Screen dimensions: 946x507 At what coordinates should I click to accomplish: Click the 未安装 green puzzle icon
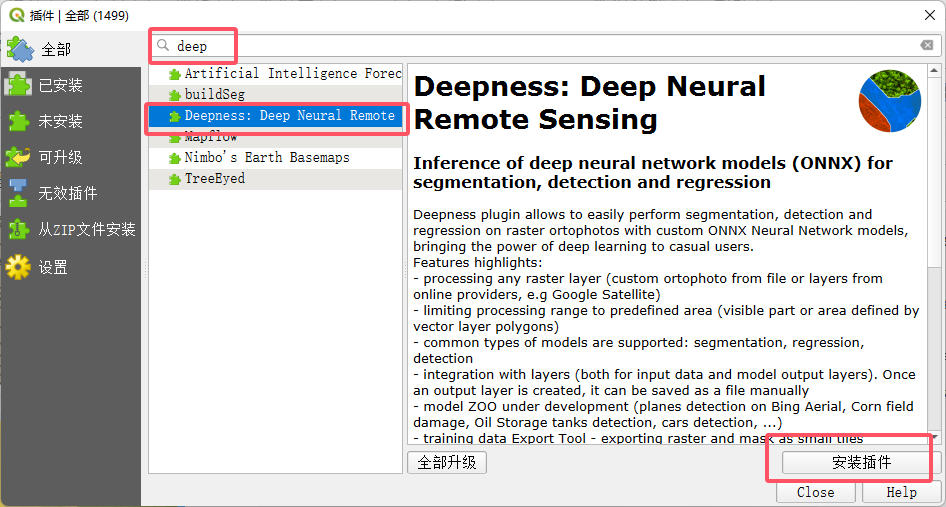tap(18, 121)
